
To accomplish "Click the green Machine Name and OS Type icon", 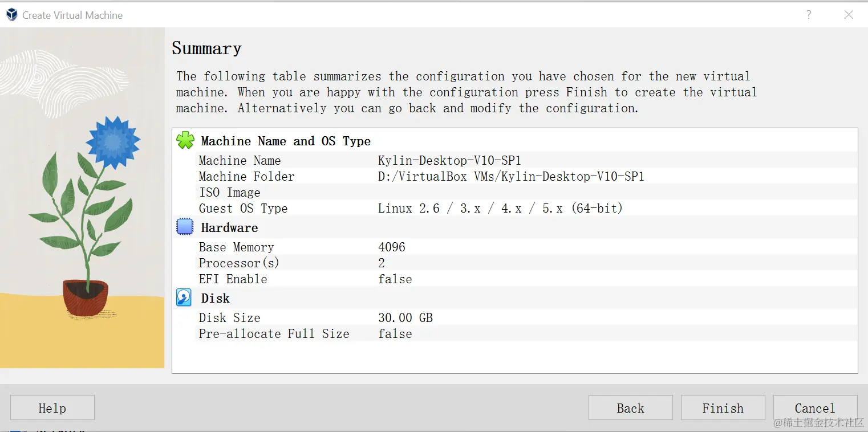I will coord(185,140).
